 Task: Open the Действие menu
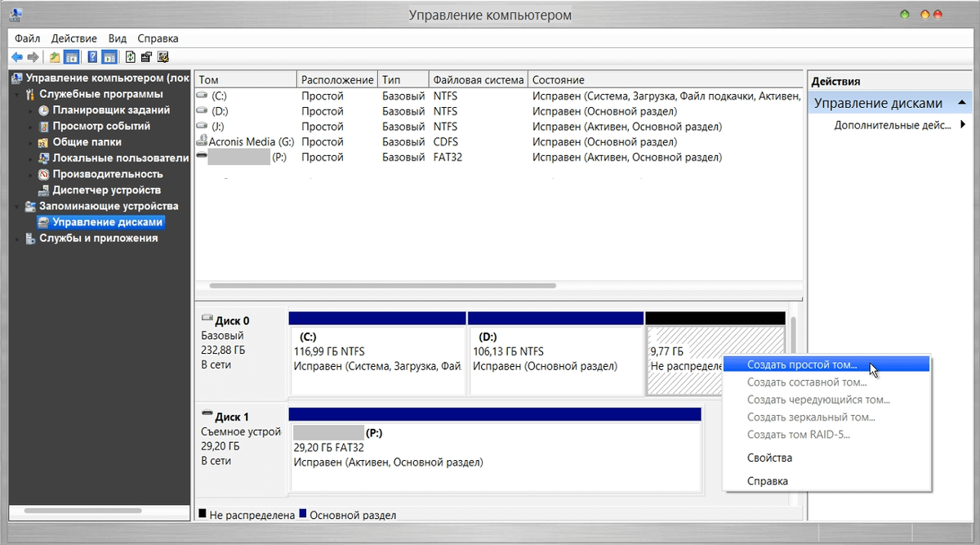click(73, 38)
